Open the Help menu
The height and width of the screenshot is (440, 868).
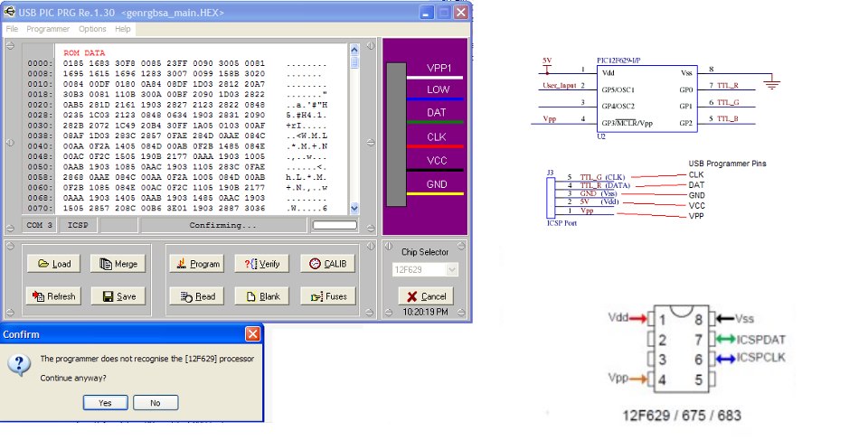(x=123, y=29)
